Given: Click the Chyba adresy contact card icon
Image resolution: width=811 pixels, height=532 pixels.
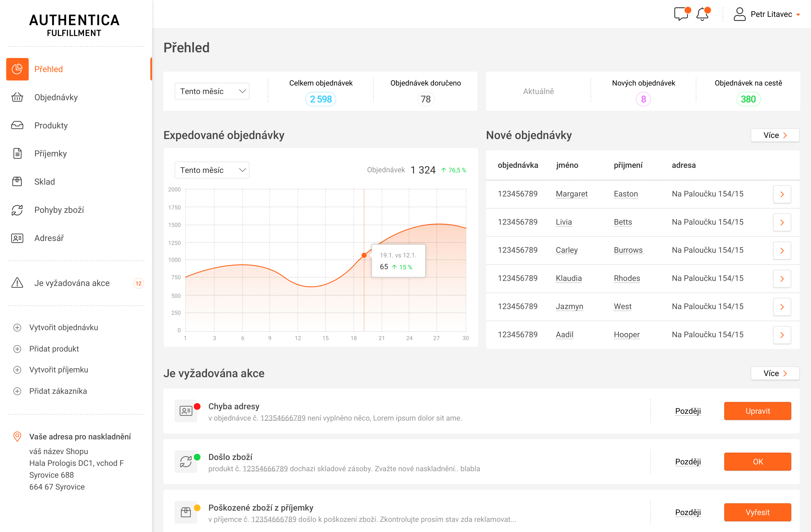Looking at the screenshot, I should (186, 411).
